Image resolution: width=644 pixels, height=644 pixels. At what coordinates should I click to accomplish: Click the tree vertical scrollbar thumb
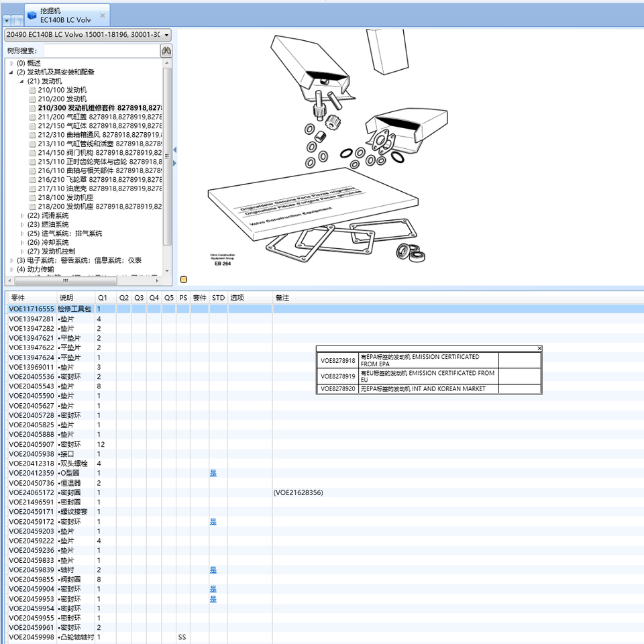167,156
